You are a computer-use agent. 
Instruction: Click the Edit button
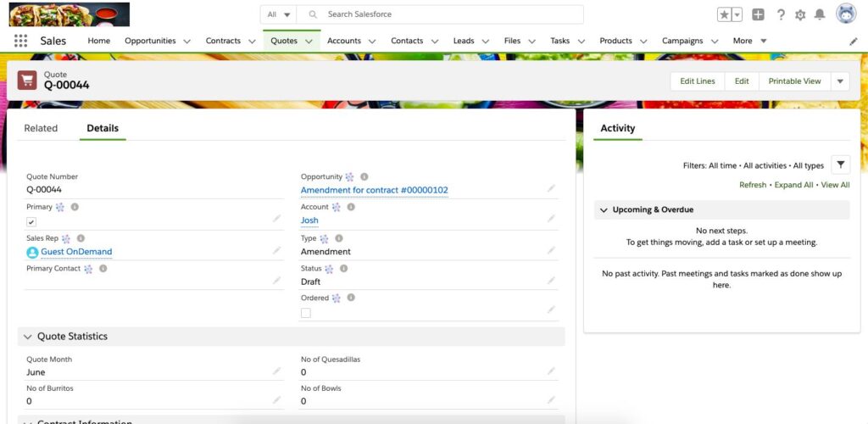pyautogui.click(x=742, y=81)
